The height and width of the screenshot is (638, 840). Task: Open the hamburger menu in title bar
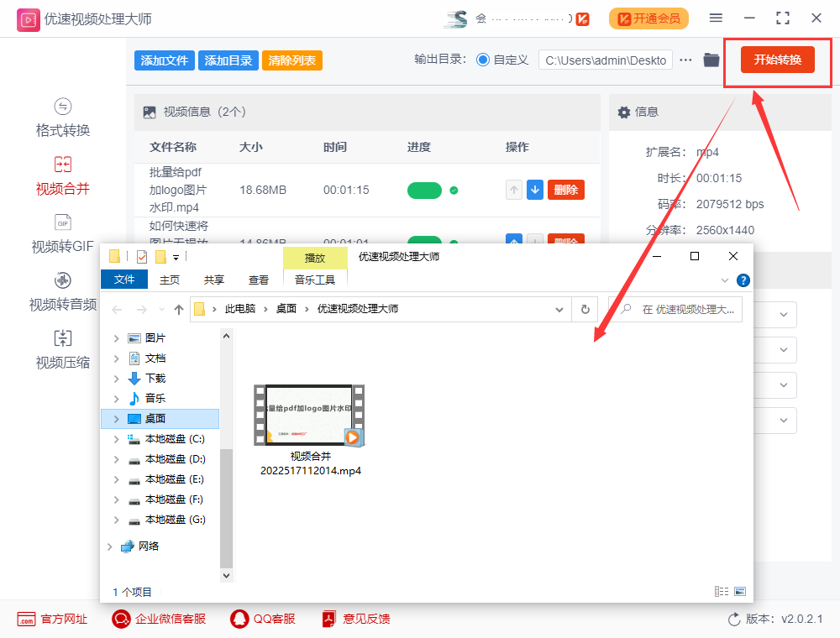pos(716,18)
